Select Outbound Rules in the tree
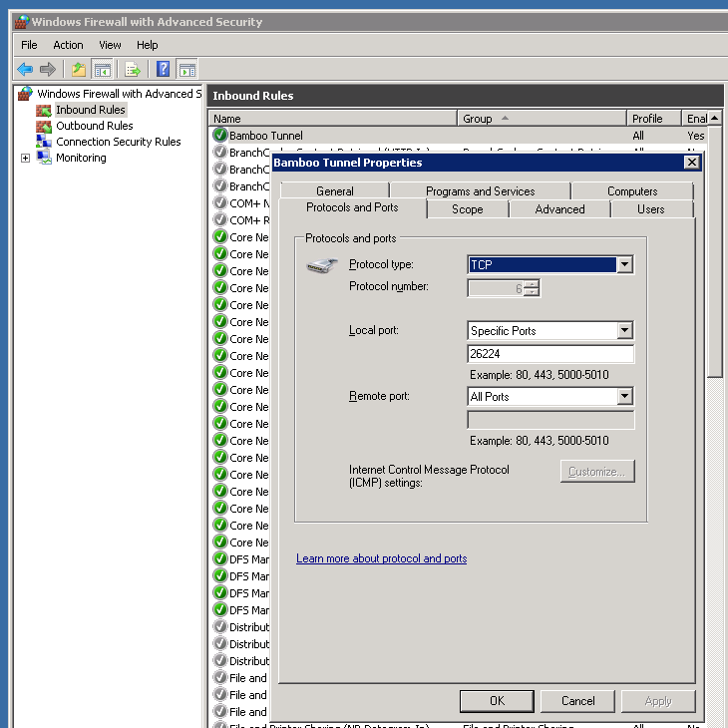This screenshot has height=728, width=728. click(94, 126)
